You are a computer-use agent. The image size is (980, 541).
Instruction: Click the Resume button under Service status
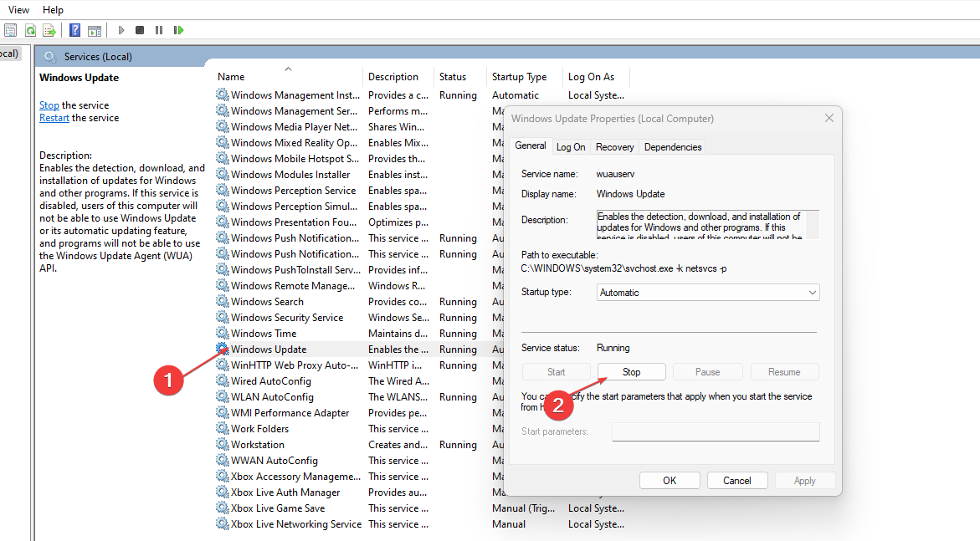(x=784, y=372)
